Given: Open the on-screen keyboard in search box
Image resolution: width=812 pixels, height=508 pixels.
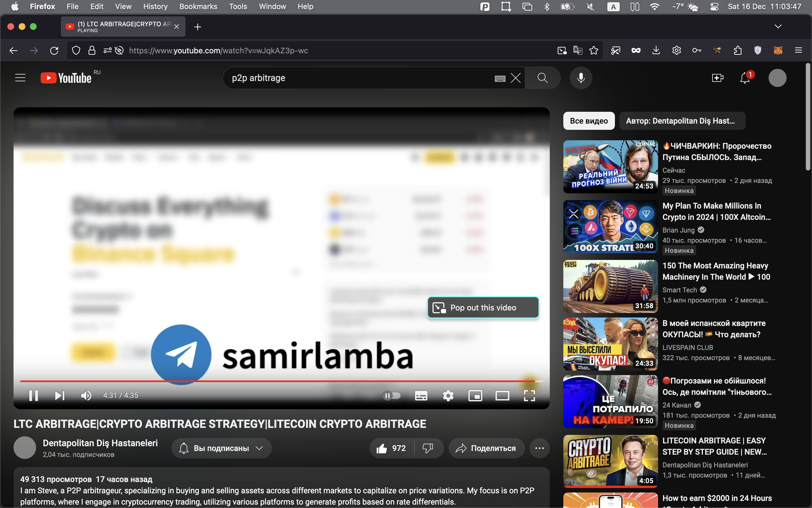Looking at the screenshot, I should point(500,78).
